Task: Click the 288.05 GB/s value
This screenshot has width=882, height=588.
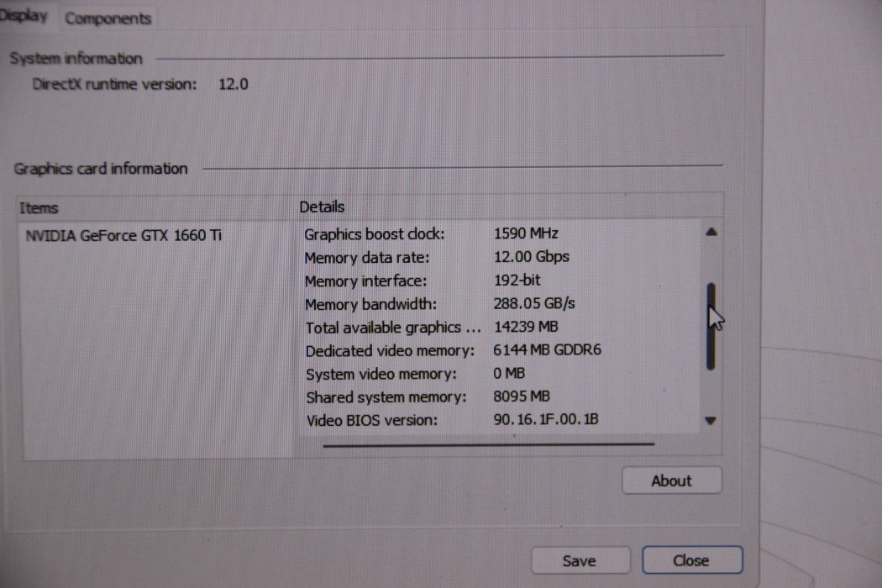Action: tap(534, 303)
